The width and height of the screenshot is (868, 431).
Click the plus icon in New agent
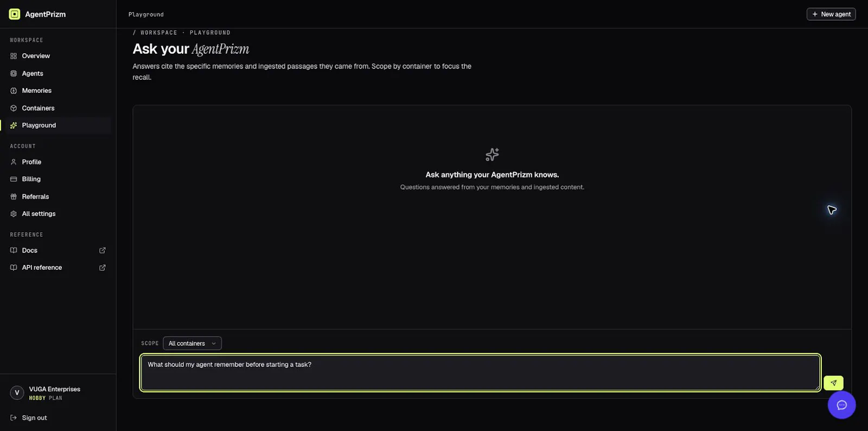(815, 14)
